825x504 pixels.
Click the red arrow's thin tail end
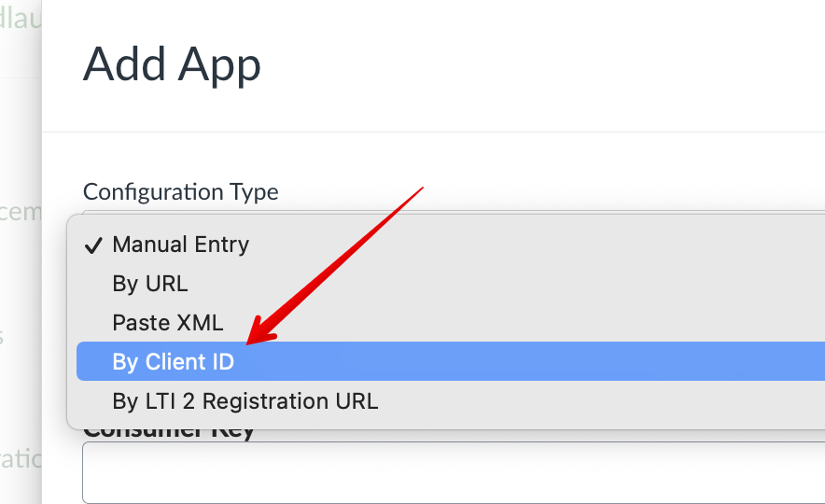click(423, 188)
